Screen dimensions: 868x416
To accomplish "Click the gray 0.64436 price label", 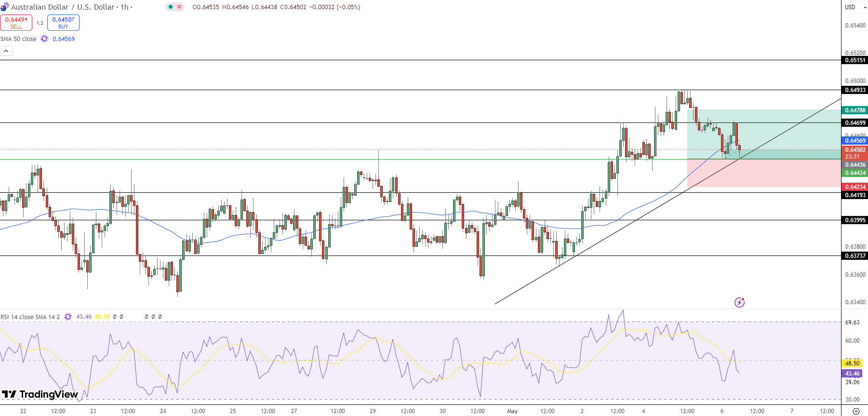I will (855, 165).
